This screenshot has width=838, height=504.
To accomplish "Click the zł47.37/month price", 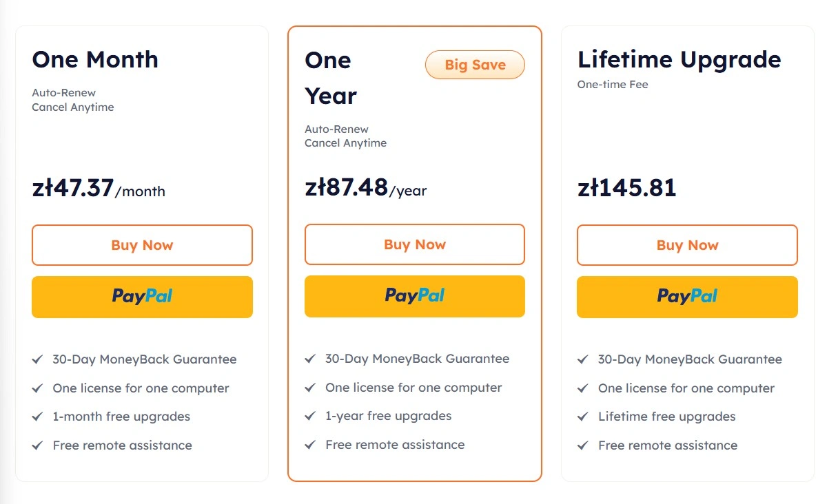I will [99, 188].
